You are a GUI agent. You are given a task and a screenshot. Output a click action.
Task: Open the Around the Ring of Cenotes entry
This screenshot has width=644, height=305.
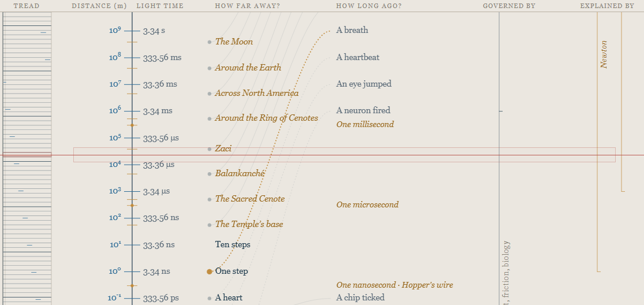(x=267, y=118)
